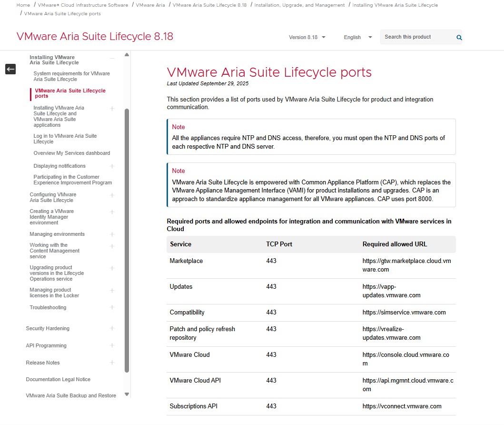Expand the Troubleshooting plus icon
The height and width of the screenshot is (425, 504).
coord(112,307)
